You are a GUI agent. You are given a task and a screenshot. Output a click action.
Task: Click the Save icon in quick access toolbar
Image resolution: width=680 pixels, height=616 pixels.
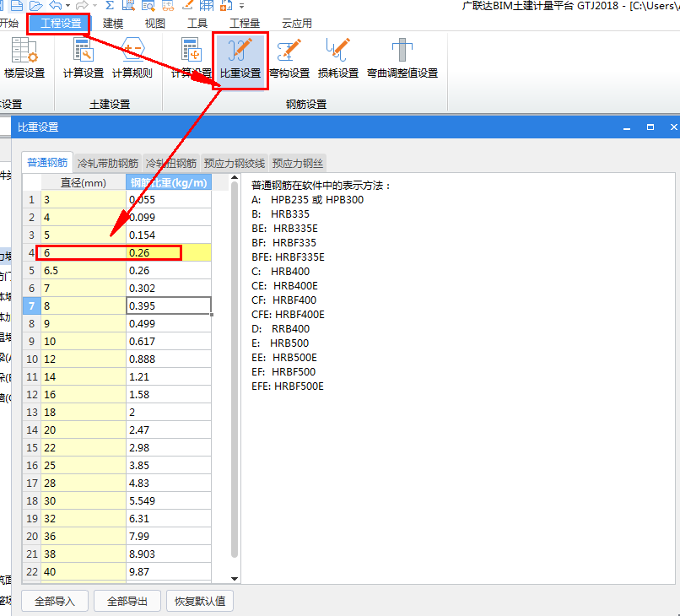tap(19, 6)
